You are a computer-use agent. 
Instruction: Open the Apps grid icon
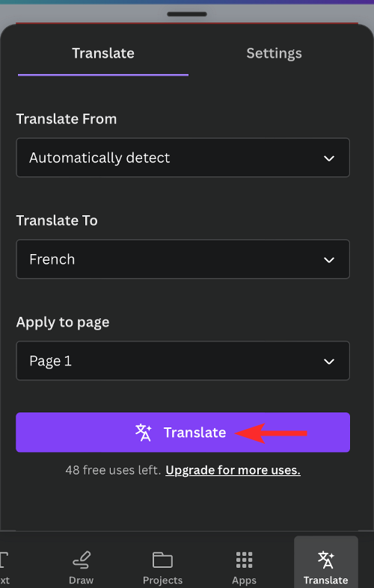coord(244,560)
